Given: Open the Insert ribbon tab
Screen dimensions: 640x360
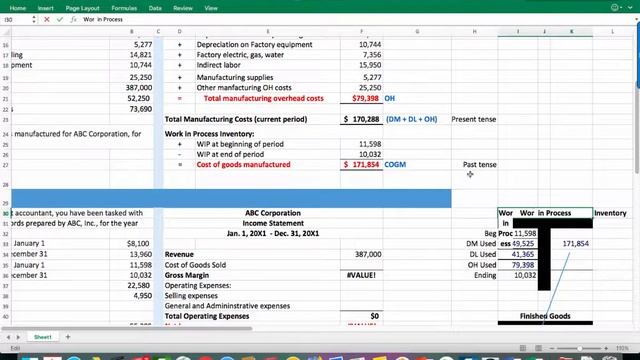Looking at the screenshot, I should [45, 8].
